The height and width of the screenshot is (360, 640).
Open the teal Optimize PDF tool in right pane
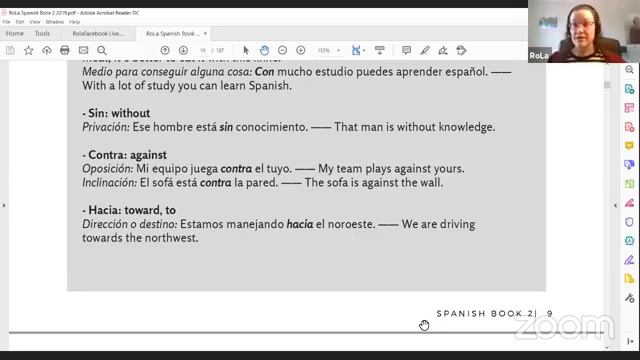(629, 240)
